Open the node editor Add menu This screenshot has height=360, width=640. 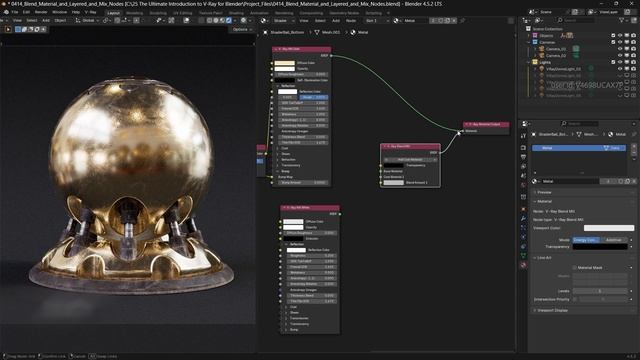[x=336, y=20]
